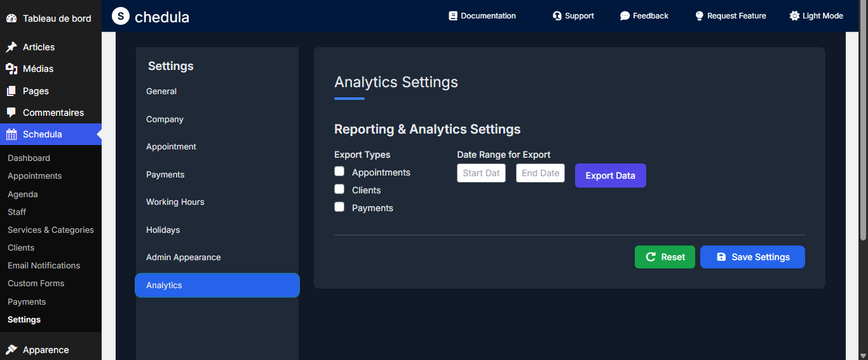This screenshot has width=868, height=360.
Task: Click the green Reset button
Action: coord(665,257)
